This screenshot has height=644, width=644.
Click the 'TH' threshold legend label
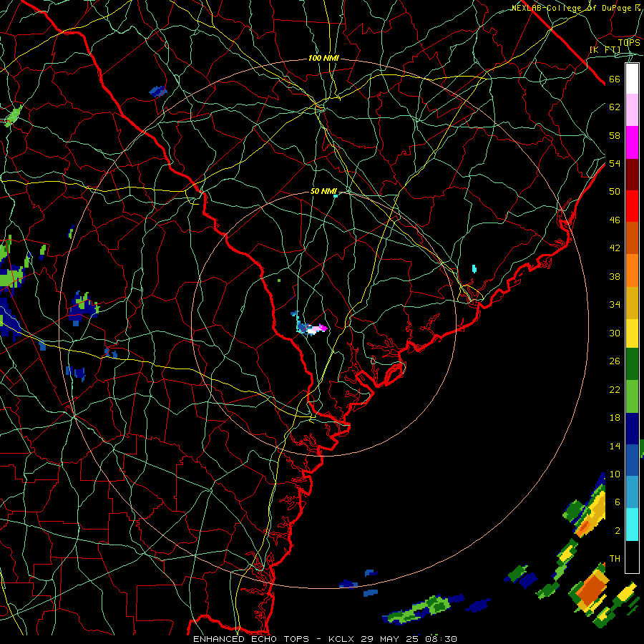click(615, 559)
